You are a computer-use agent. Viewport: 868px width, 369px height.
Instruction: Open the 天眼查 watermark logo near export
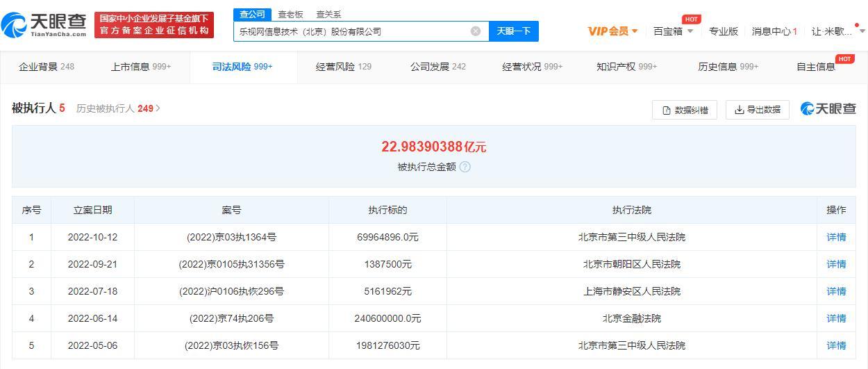pos(828,108)
